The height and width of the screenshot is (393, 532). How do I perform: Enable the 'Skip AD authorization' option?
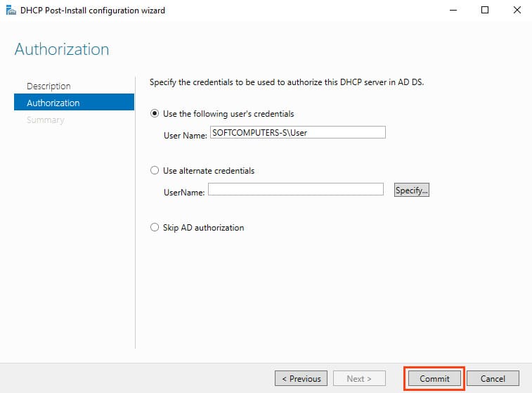pyautogui.click(x=155, y=228)
